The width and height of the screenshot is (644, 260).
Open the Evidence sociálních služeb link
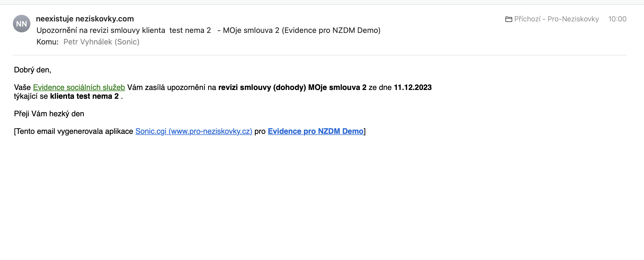pos(79,87)
